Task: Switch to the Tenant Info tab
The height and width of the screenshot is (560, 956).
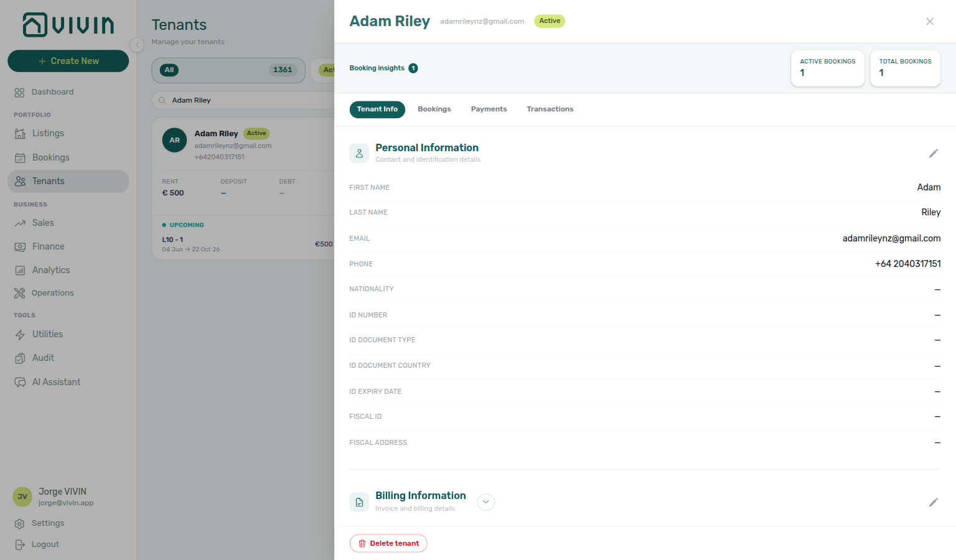Action: (377, 110)
